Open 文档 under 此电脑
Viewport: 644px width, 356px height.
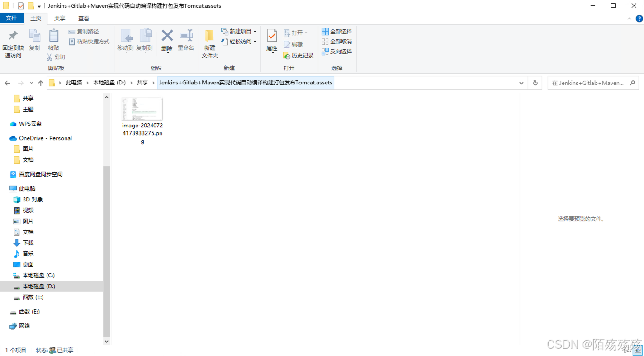click(28, 232)
